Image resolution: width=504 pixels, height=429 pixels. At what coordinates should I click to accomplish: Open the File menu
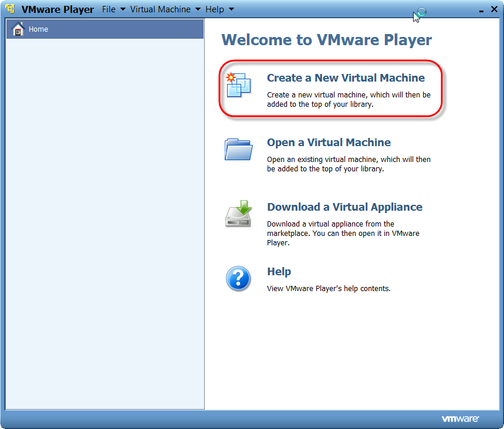coord(109,9)
